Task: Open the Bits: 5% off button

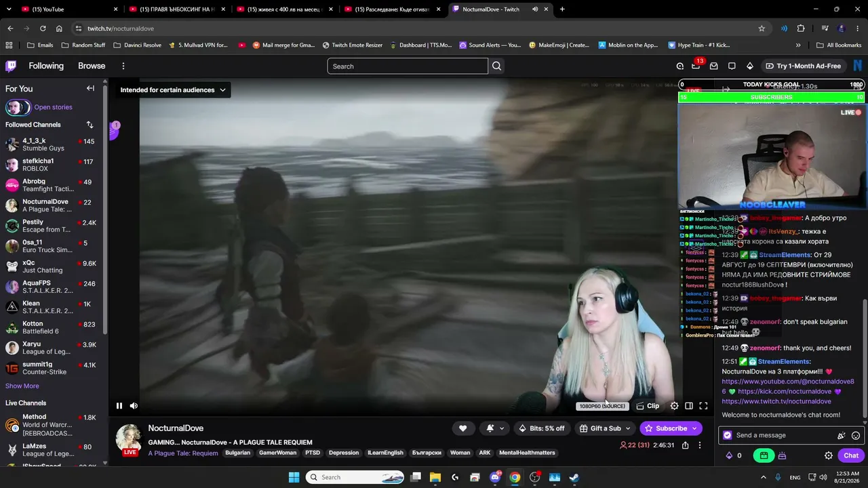Action: pos(541,428)
